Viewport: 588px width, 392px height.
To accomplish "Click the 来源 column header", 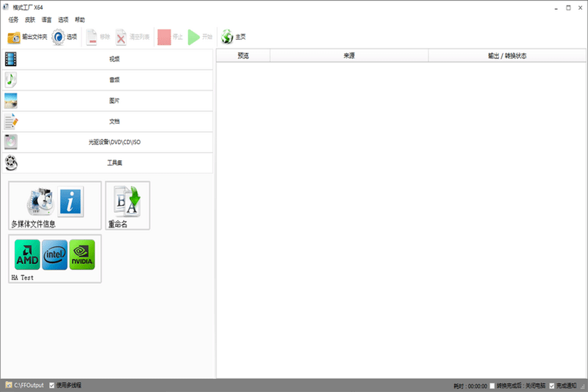I will (349, 56).
